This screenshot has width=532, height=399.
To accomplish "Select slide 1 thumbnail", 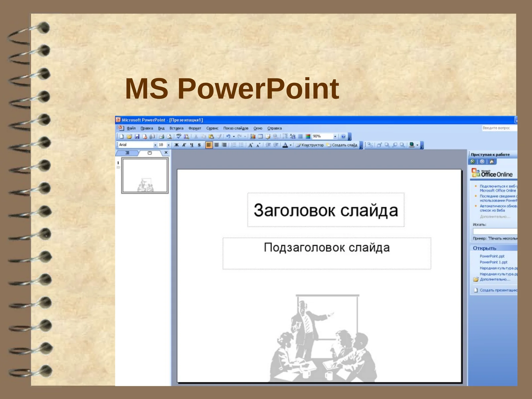I will [x=145, y=176].
